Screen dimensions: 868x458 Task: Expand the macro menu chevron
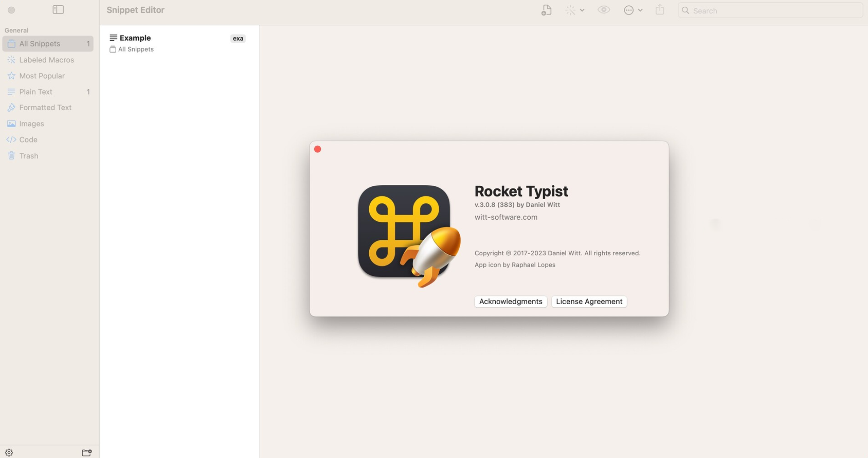582,10
